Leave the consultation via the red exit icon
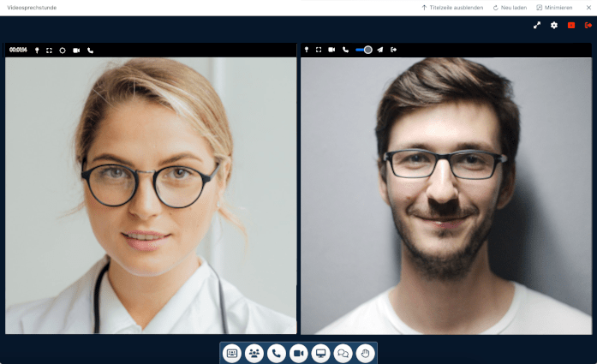597x364 pixels. (588, 25)
